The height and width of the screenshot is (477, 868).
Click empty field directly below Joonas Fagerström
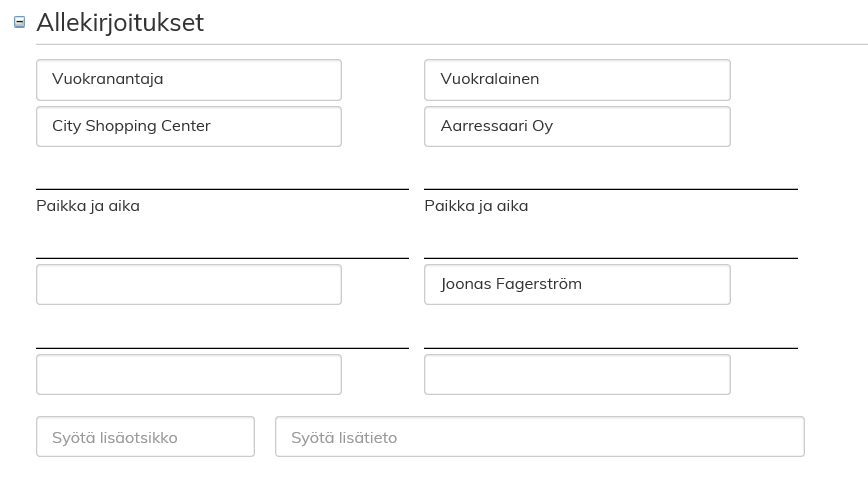(577, 374)
